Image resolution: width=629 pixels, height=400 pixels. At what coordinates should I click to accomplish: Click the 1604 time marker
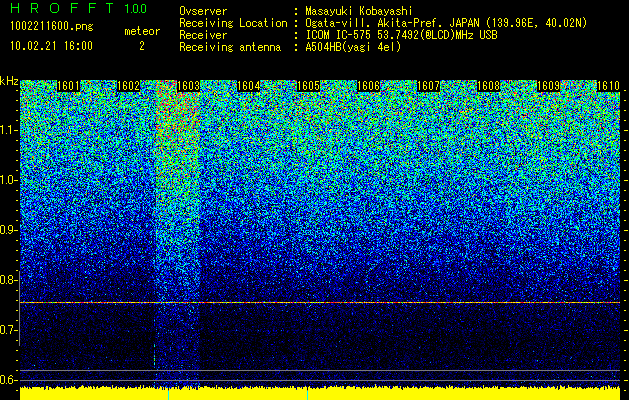(x=248, y=86)
